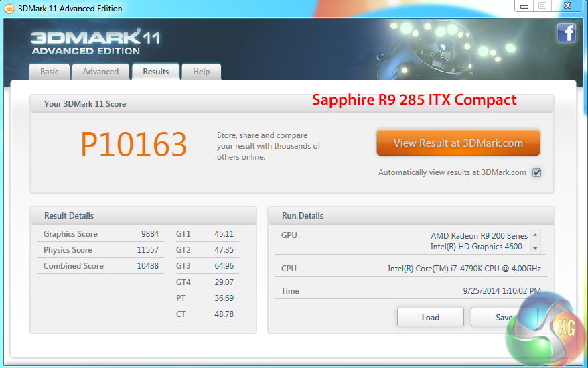Click the Save button
Image resolution: width=588 pixels, height=368 pixels.
(504, 317)
